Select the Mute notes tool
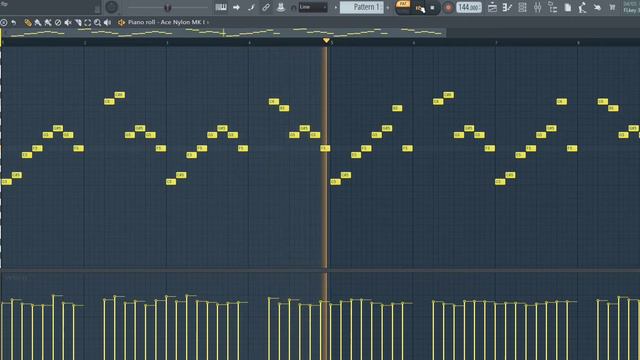Image resolution: width=640 pixels, height=360 pixels. [x=68, y=22]
